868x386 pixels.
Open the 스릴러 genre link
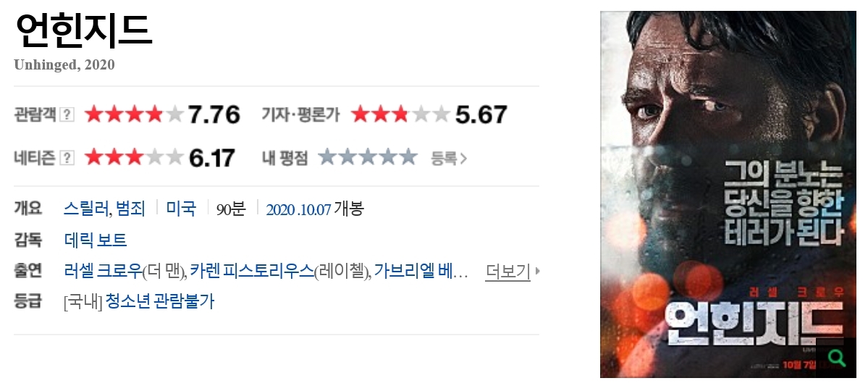point(86,209)
